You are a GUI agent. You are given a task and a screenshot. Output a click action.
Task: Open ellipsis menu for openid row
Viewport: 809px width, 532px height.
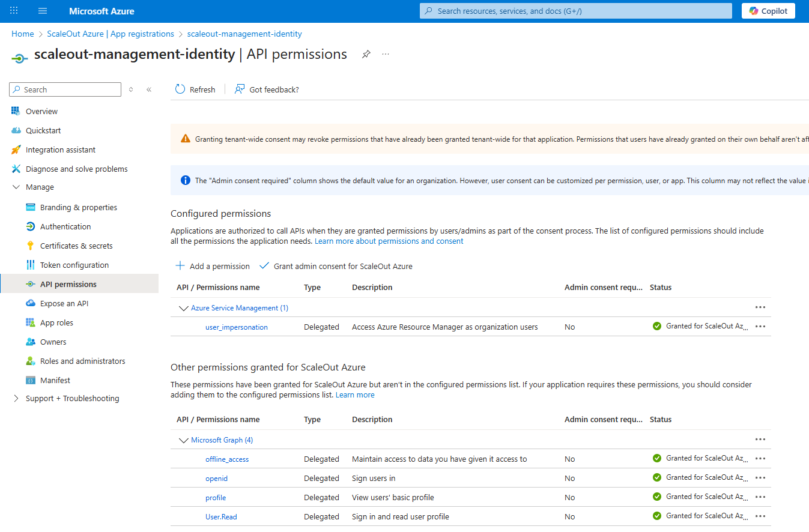[x=760, y=477]
